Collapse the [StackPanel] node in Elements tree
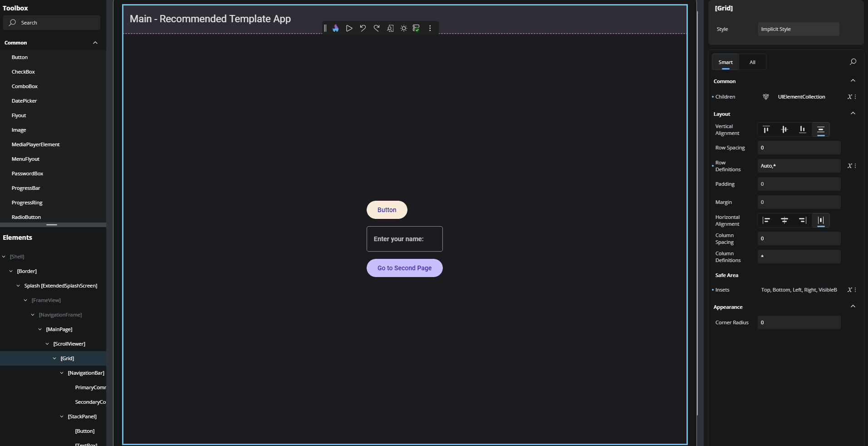This screenshot has height=446, width=868. point(62,416)
